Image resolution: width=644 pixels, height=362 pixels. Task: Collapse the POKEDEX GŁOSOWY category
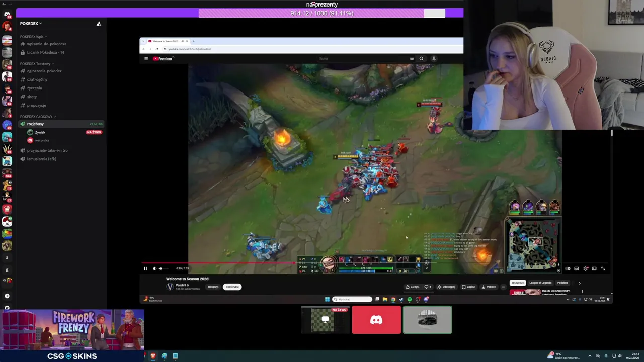pyautogui.click(x=38, y=117)
